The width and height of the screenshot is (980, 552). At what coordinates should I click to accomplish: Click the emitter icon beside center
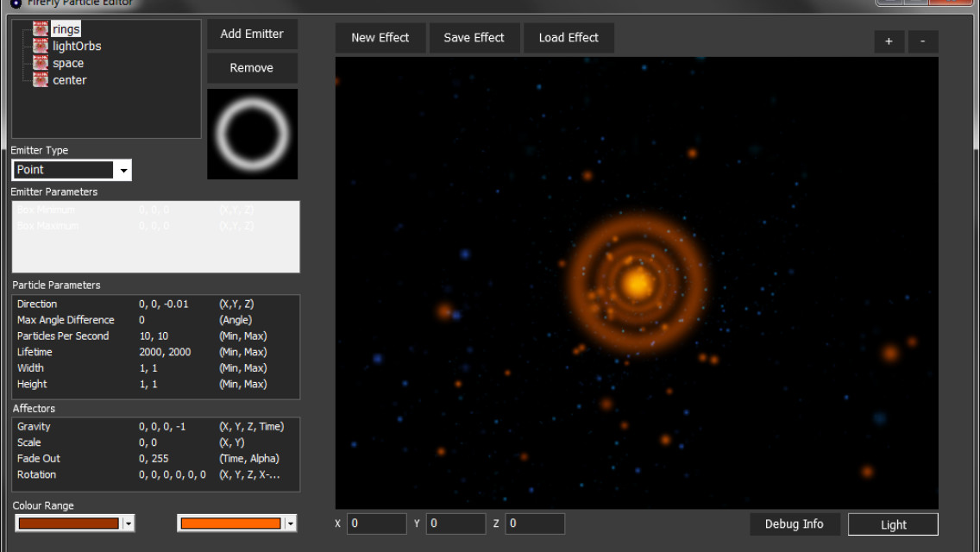[x=40, y=79]
